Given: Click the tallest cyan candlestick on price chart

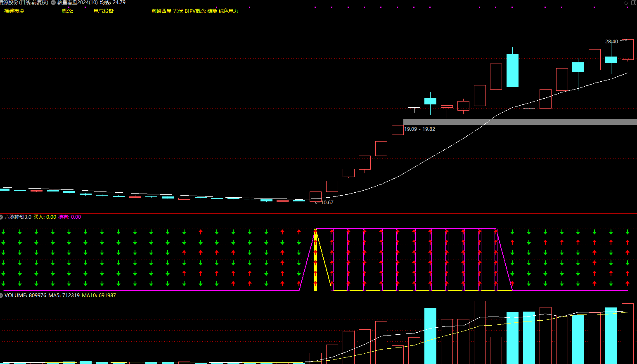Looking at the screenshot, I should point(512,71).
